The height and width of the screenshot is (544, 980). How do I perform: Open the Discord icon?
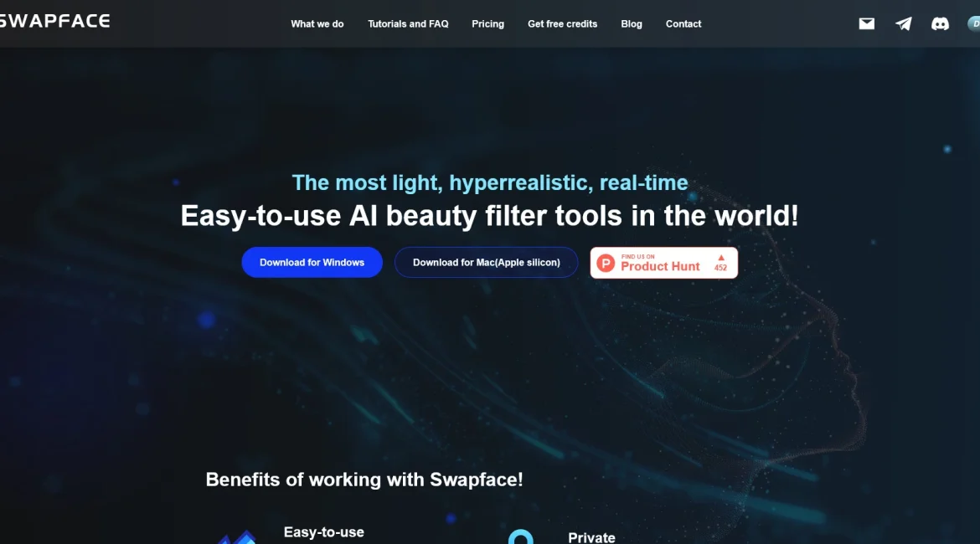940,23
